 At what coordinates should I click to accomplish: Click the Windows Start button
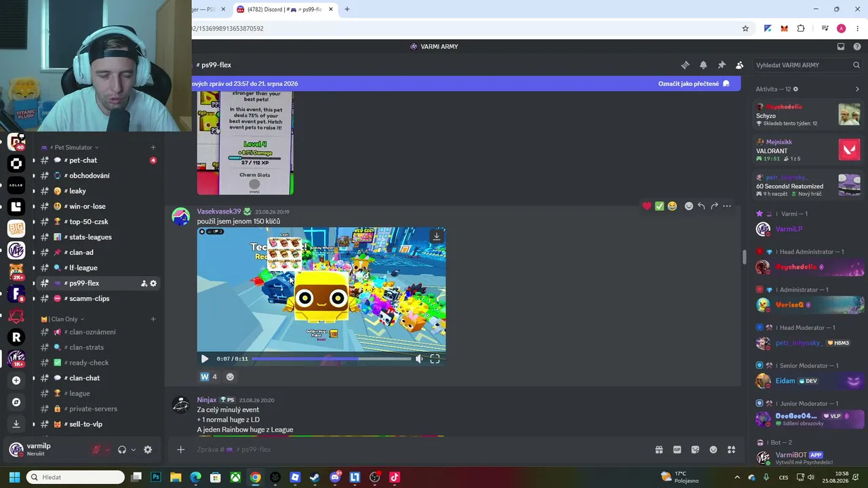point(14,477)
